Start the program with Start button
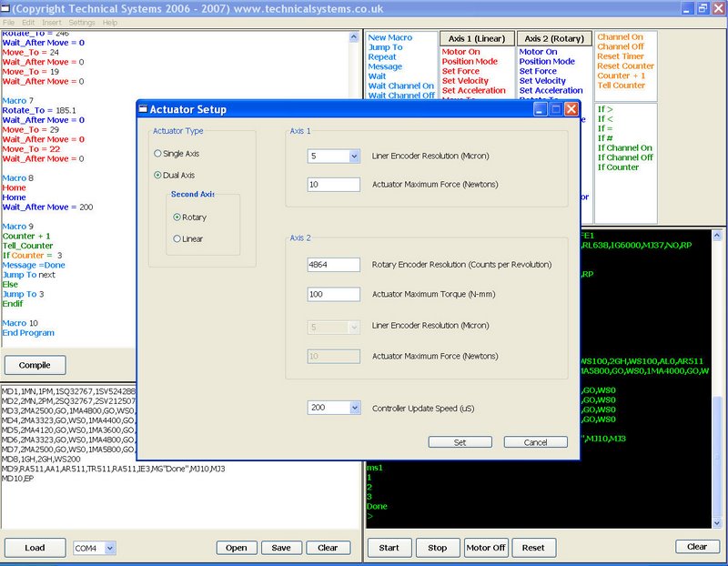This screenshot has width=728, height=566. 389,548
